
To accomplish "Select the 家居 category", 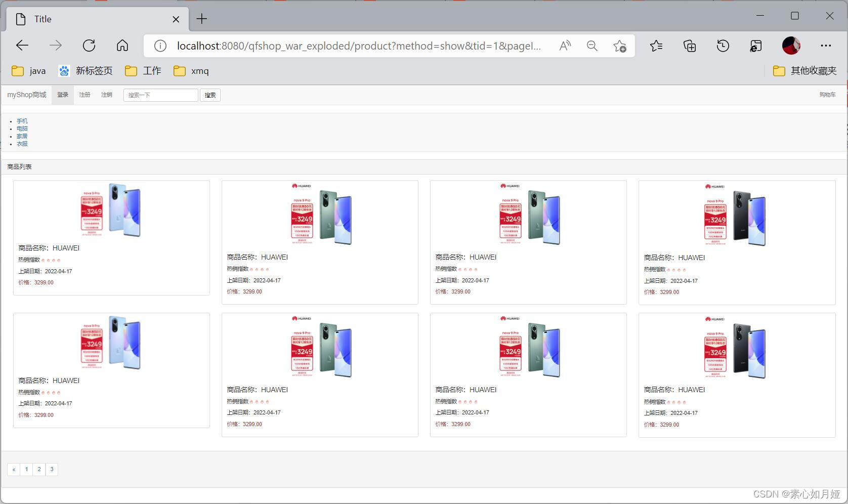I will tap(22, 136).
